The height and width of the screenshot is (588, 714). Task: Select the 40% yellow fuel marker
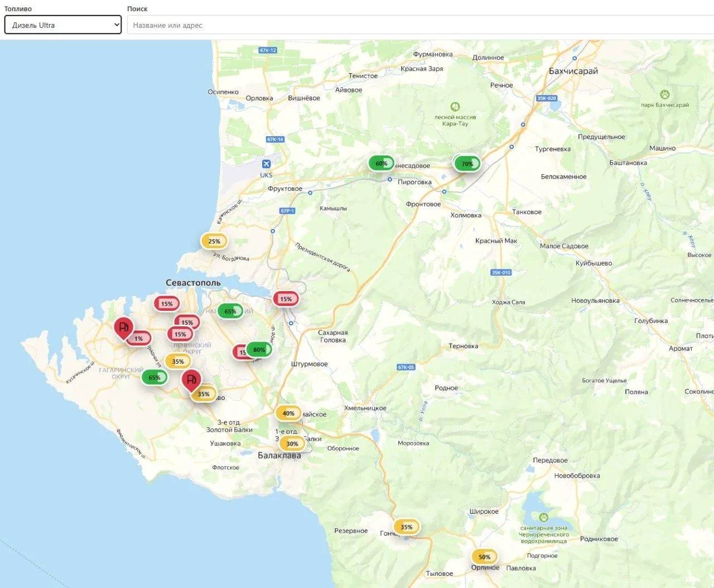288,413
